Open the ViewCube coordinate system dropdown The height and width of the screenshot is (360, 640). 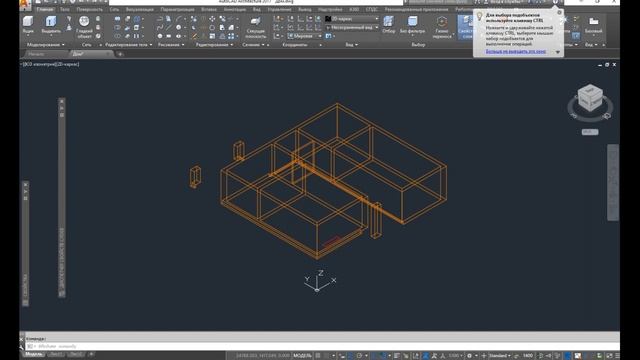(x=590, y=132)
